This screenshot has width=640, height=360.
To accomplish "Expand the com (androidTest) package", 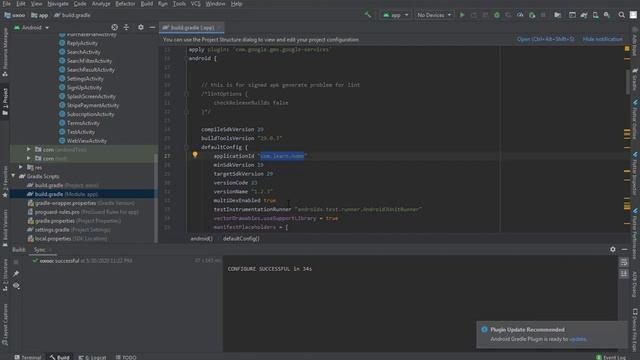I will [x=29, y=150].
